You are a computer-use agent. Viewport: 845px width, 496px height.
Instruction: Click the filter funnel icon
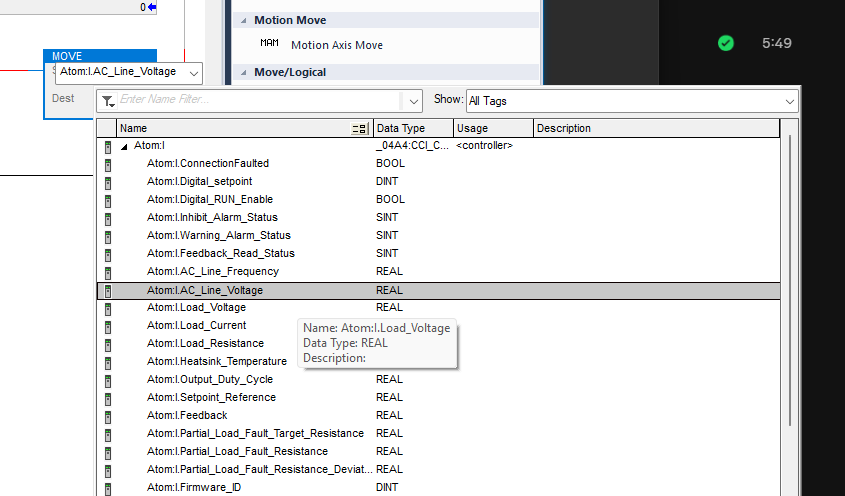[x=108, y=101]
